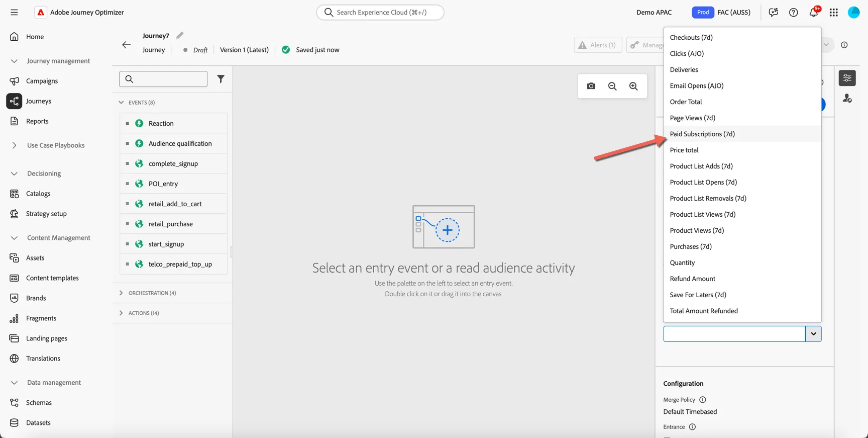Click the back arrow next to Journey7
The image size is (868, 438).
pos(126,45)
